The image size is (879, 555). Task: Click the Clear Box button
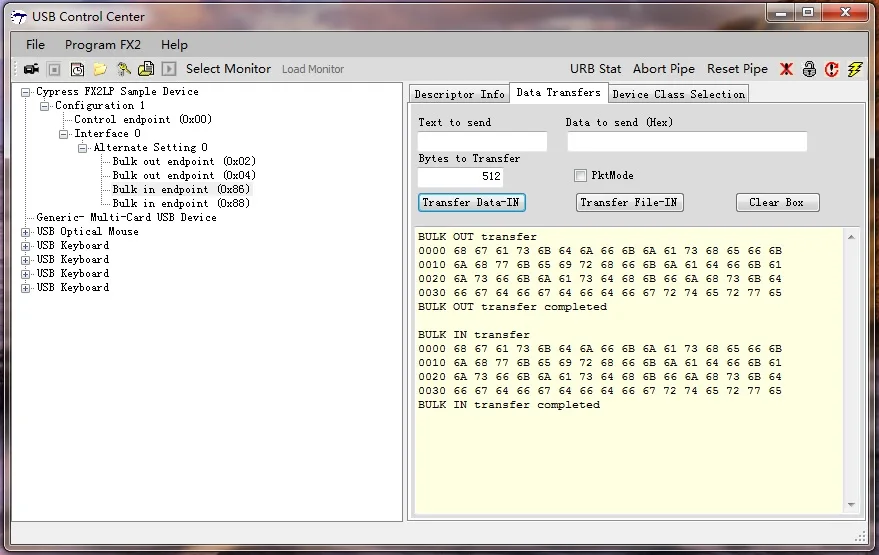point(777,202)
